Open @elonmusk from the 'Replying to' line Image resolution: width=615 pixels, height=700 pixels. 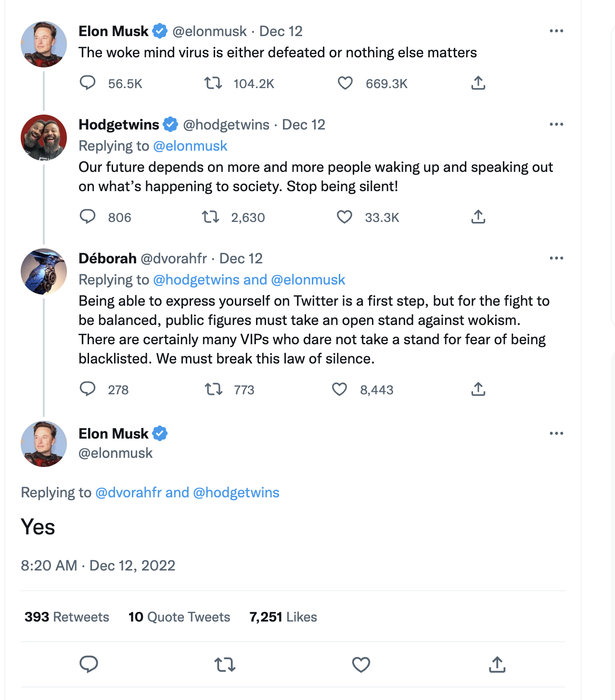coord(191,146)
